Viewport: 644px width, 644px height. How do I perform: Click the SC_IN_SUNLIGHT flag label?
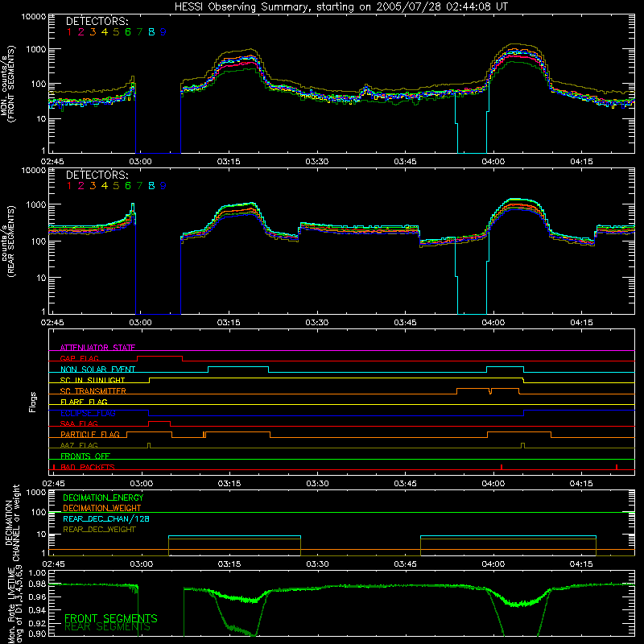coord(93,380)
